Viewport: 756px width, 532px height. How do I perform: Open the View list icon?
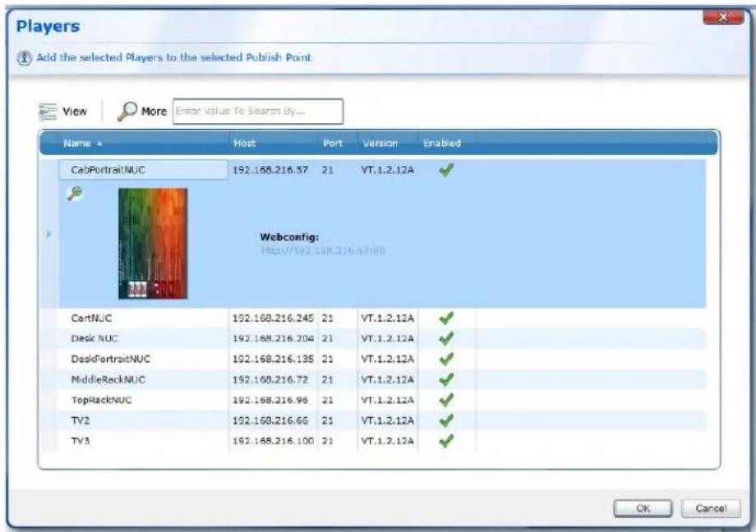click(48, 112)
